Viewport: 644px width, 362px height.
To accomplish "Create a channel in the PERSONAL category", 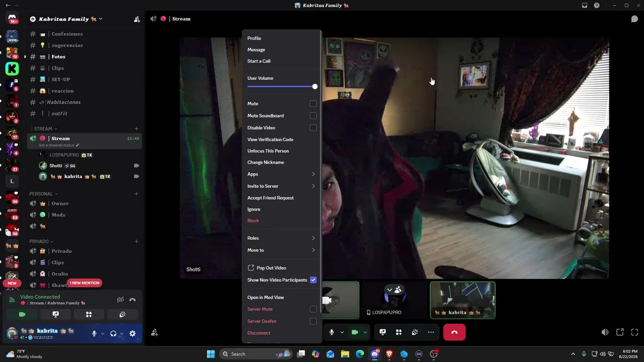I will click(136, 194).
